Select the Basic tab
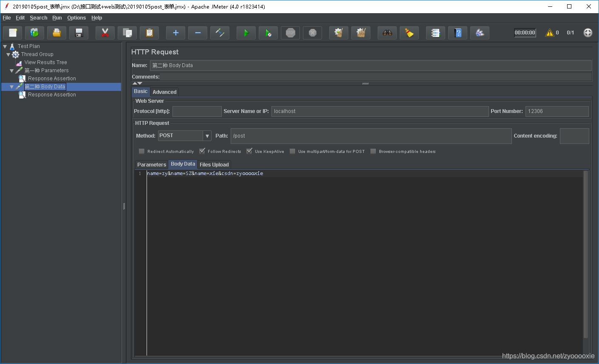The height and width of the screenshot is (364, 599). point(141,91)
